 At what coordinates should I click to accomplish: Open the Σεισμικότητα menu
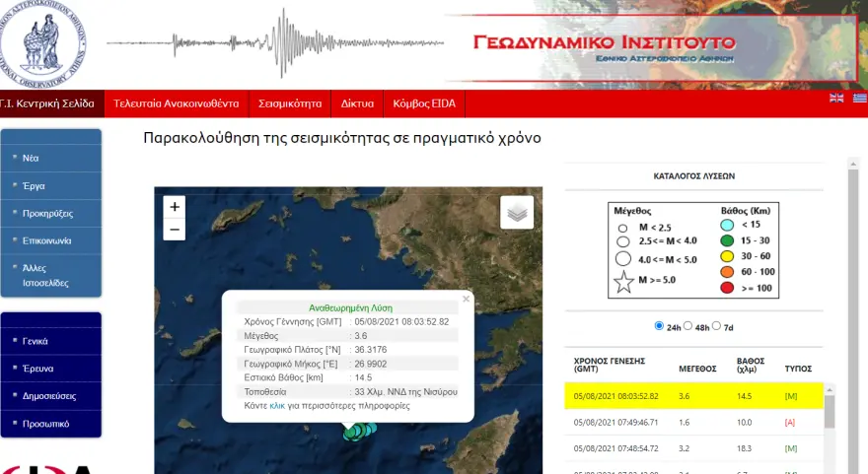(x=290, y=103)
